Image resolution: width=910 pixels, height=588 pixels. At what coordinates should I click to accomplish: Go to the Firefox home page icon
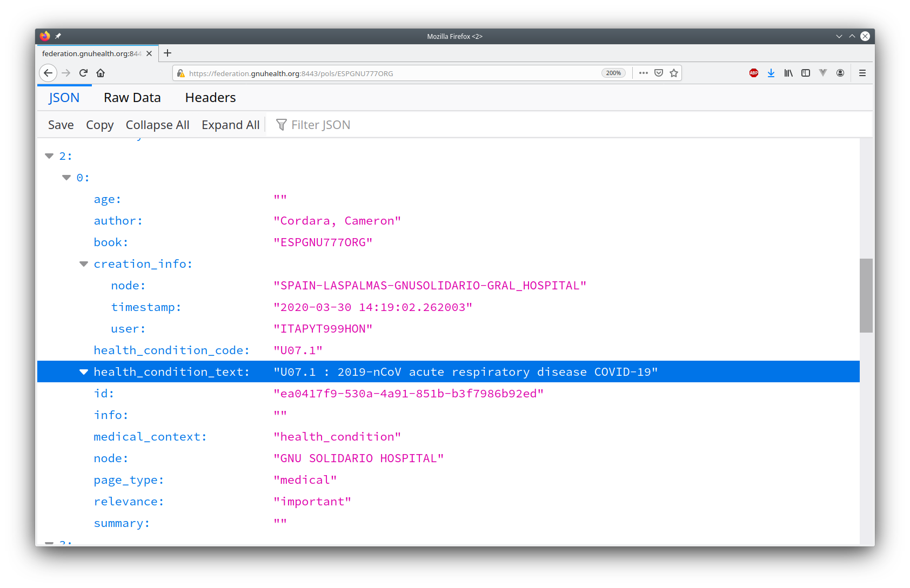tap(101, 73)
